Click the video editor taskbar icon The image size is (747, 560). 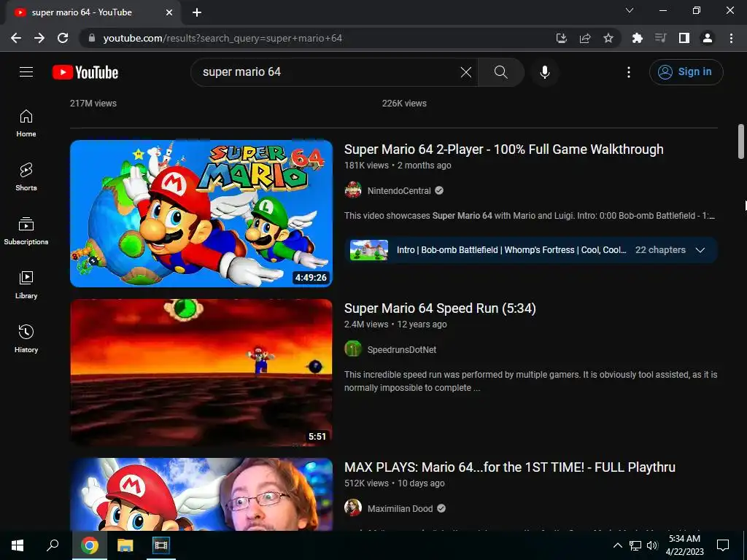(x=161, y=545)
